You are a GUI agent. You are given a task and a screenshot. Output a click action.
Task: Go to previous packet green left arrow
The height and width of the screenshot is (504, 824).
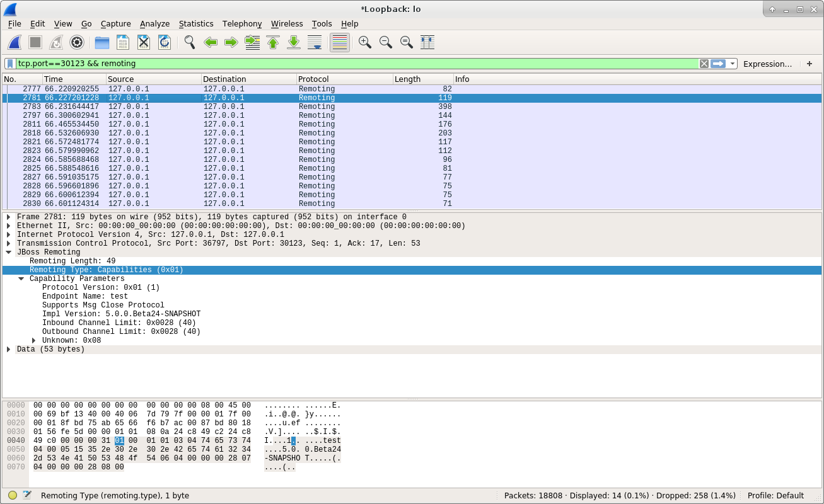click(x=211, y=42)
